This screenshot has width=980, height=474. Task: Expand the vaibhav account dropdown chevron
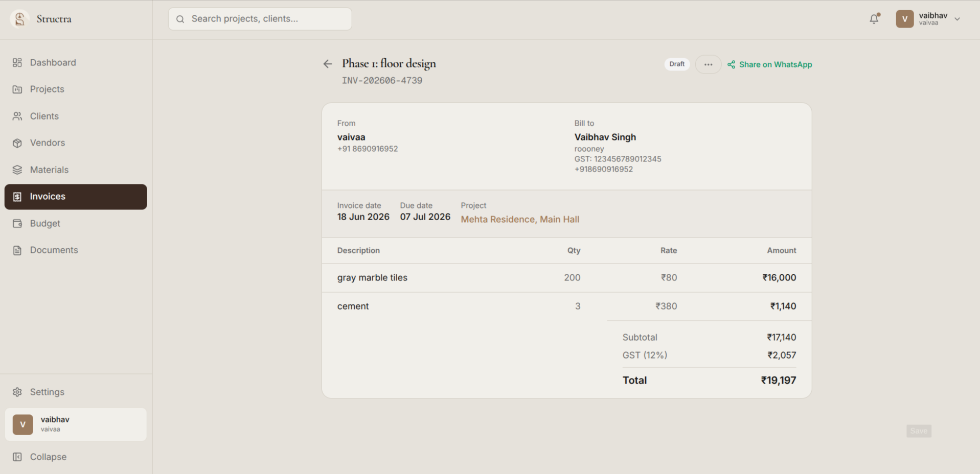coord(957,19)
